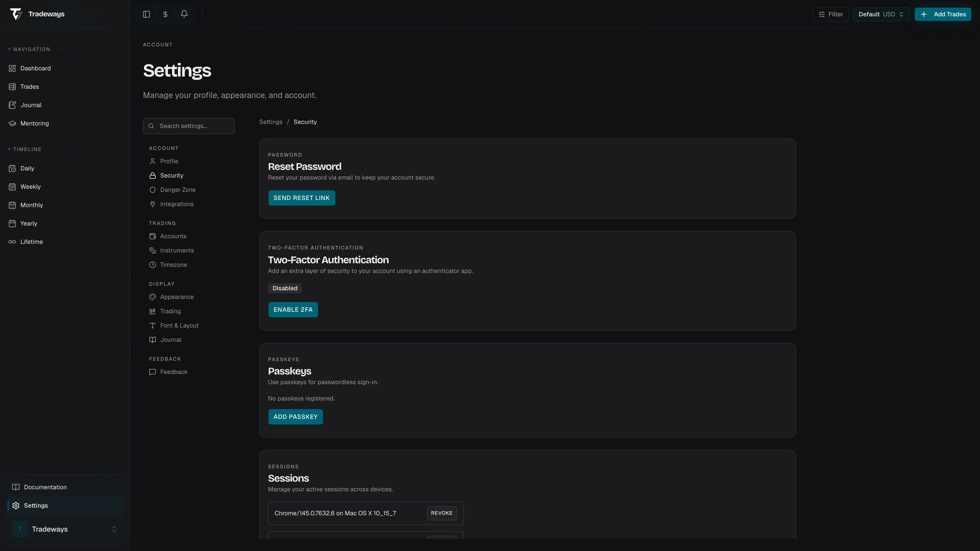Open the Monthly timeline view
980x551 pixels.
point(32,205)
